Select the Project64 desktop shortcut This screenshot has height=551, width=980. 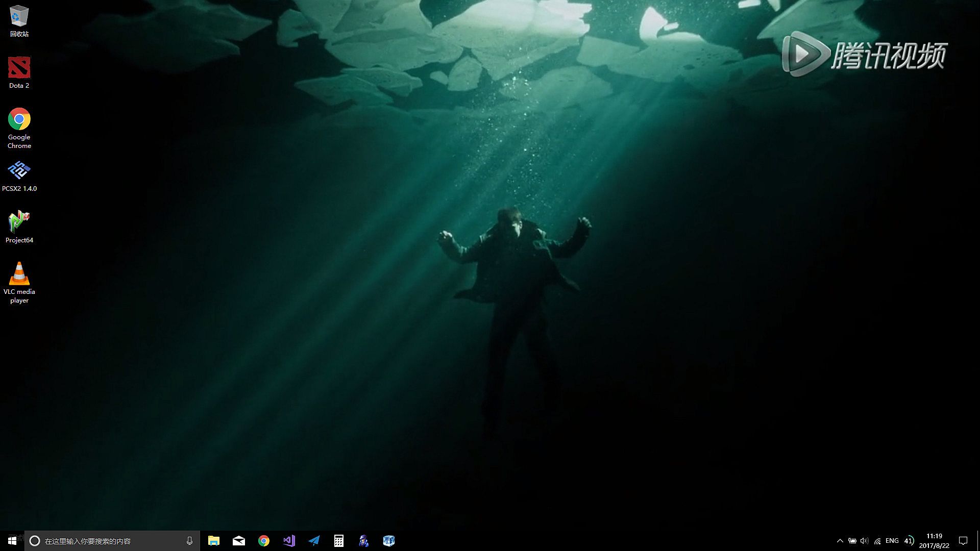click(x=19, y=227)
